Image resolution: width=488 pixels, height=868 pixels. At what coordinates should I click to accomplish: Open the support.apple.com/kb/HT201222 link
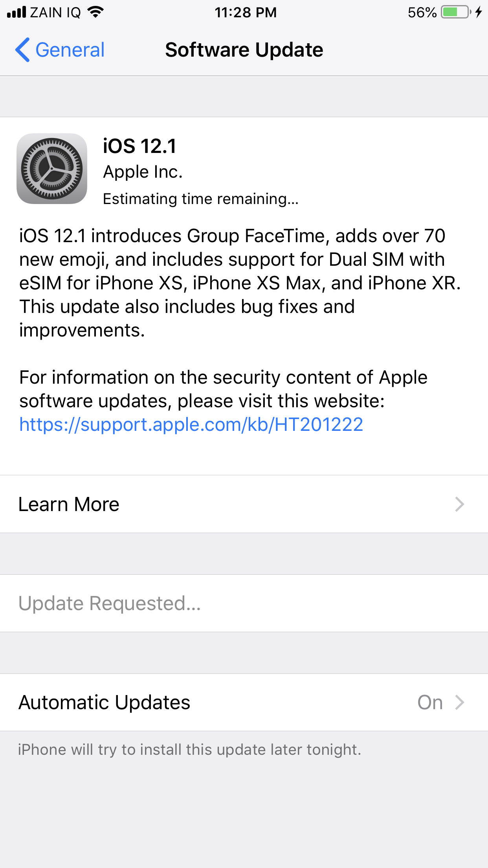191,425
